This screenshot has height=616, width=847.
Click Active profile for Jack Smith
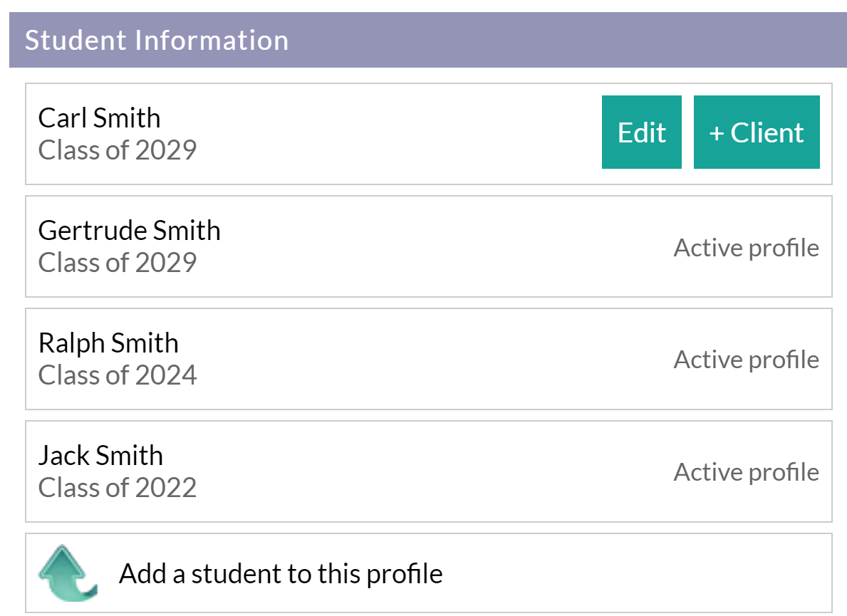pos(746,472)
